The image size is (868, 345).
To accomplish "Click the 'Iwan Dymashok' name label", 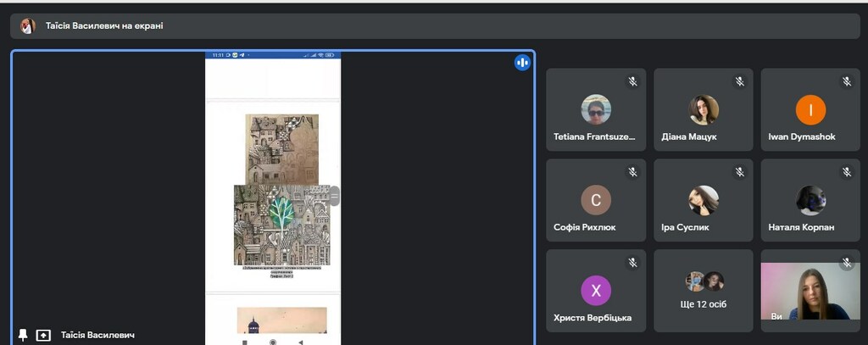I will [802, 136].
